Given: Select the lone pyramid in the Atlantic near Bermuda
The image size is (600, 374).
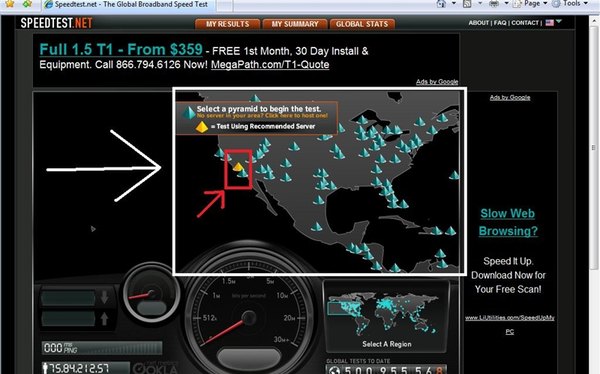Looking at the screenshot, I should tap(454, 175).
